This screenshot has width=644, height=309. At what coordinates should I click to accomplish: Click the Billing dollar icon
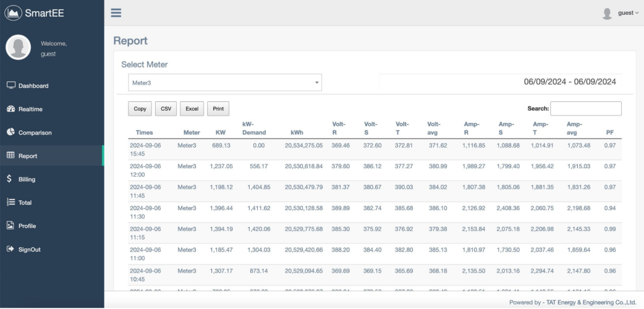9,179
